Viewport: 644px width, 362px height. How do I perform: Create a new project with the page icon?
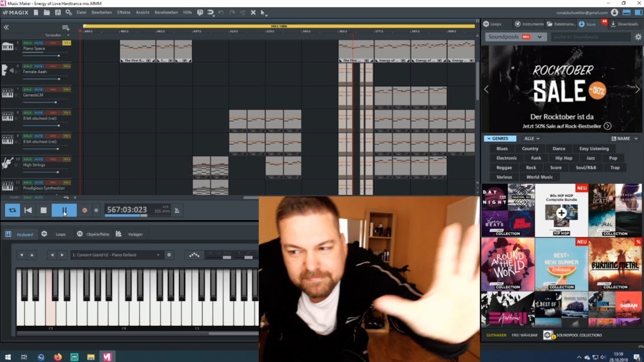[36, 12]
